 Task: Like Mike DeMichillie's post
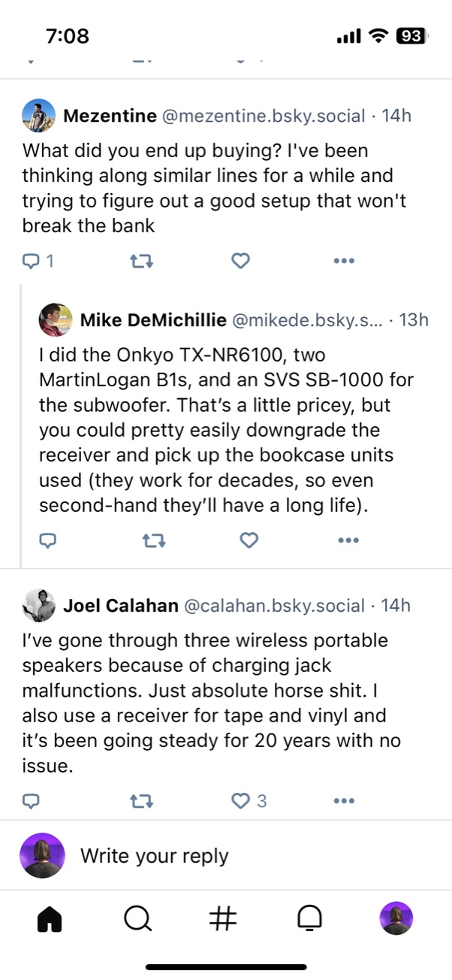[249, 540]
